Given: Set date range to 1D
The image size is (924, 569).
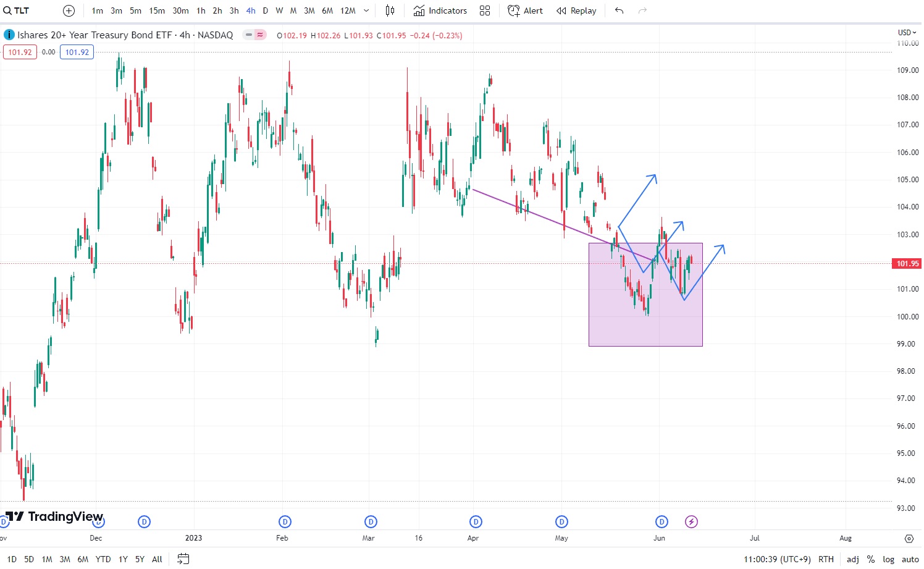Looking at the screenshot, I should tap(12, 559).
